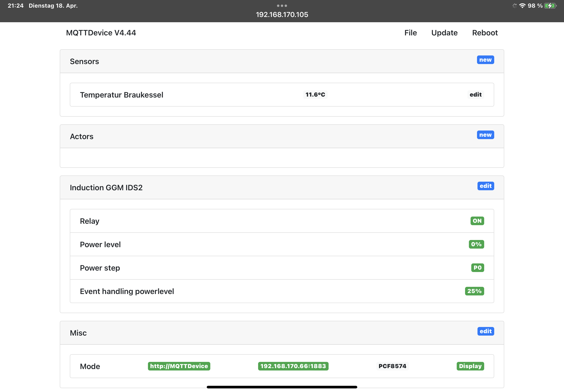The image size is (564, 392).
Task: Click the MQTTDevice V4.44 title
Action: point(101,33)
